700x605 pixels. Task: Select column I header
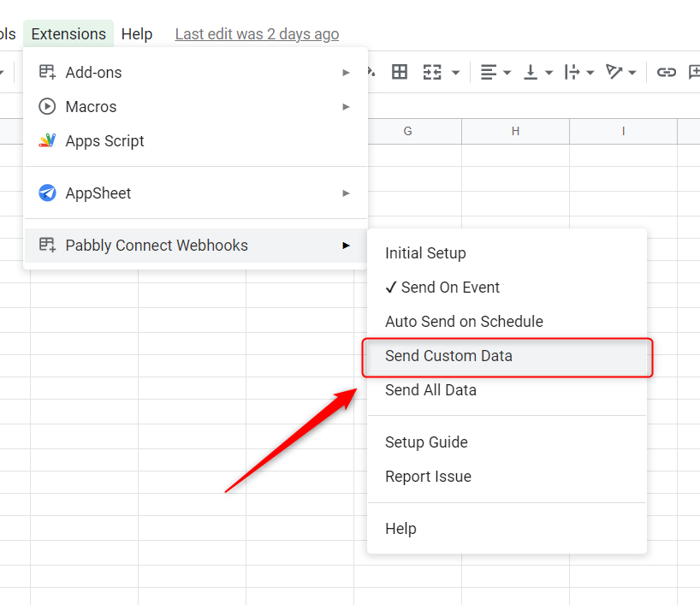pyautogui.click(x=623, y=131)
